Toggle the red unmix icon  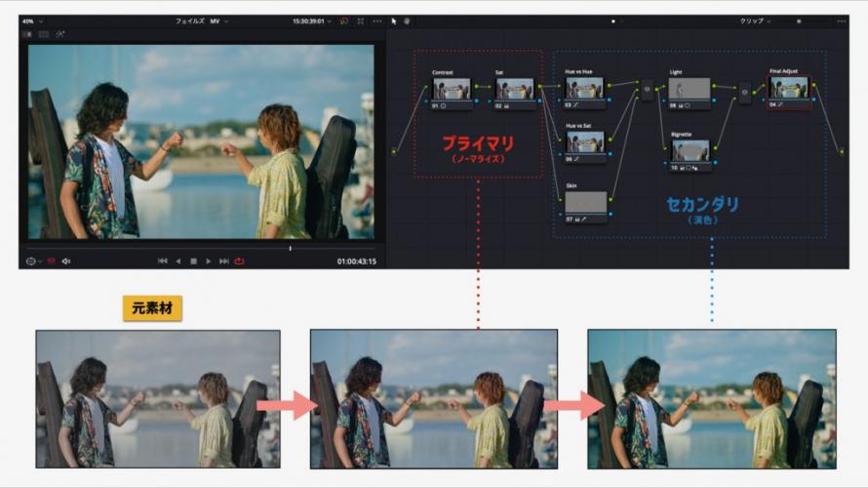[51, 262]
